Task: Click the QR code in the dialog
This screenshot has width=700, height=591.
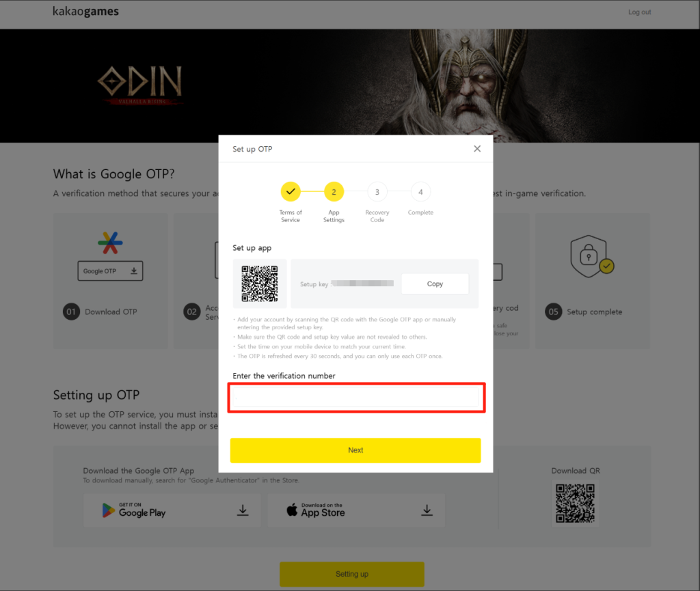Action: click(x=259, y=284)
